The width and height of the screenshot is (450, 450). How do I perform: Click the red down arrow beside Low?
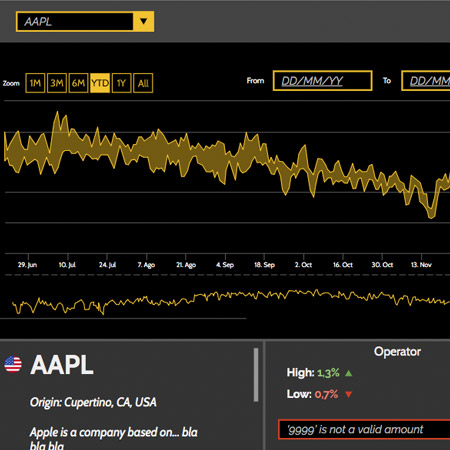[x=348, y=395]
